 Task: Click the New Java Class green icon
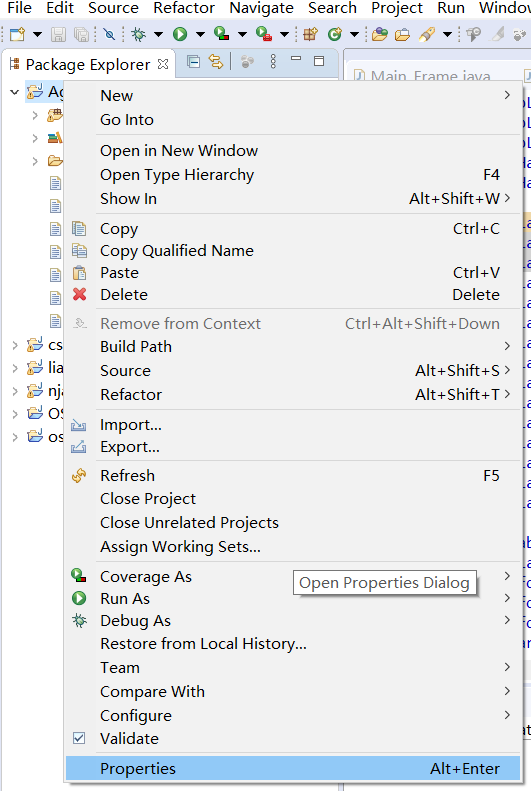tap(334, 34)
